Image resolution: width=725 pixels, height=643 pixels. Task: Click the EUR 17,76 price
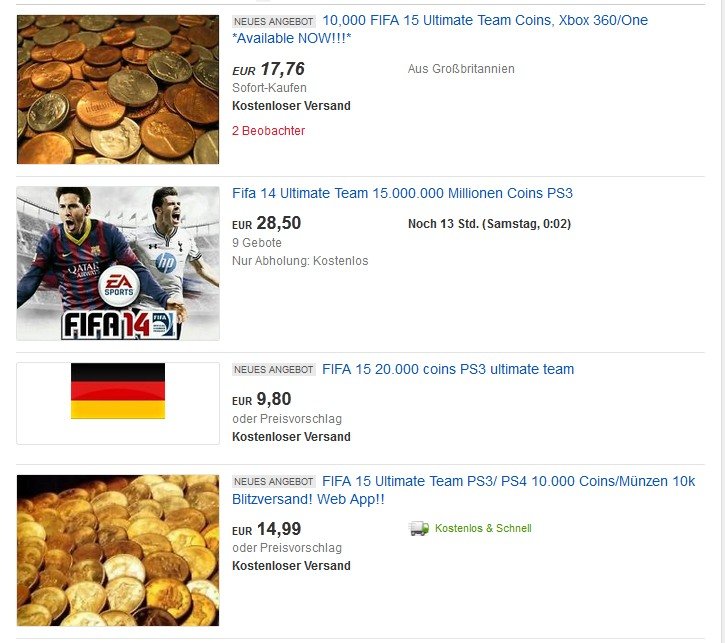pos(268,69)
